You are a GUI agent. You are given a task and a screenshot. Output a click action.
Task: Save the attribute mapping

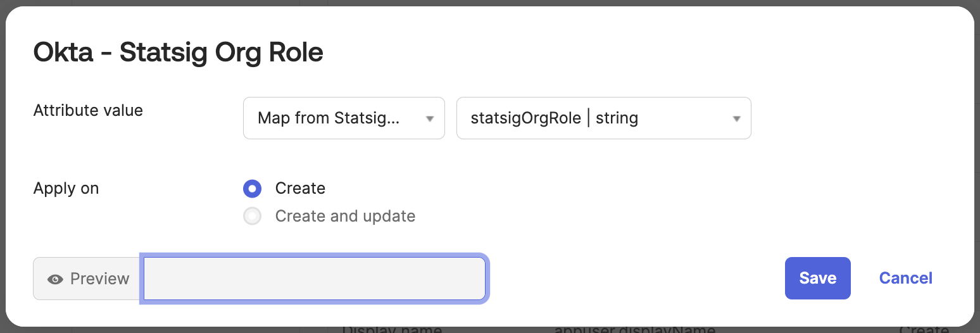pos(817,278)
